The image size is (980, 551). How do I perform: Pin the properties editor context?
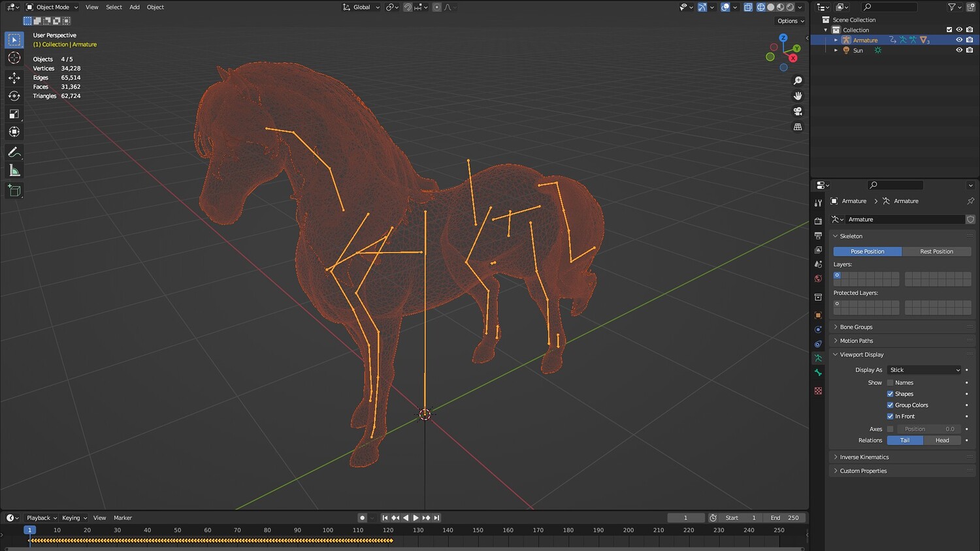tap(970, 201)
